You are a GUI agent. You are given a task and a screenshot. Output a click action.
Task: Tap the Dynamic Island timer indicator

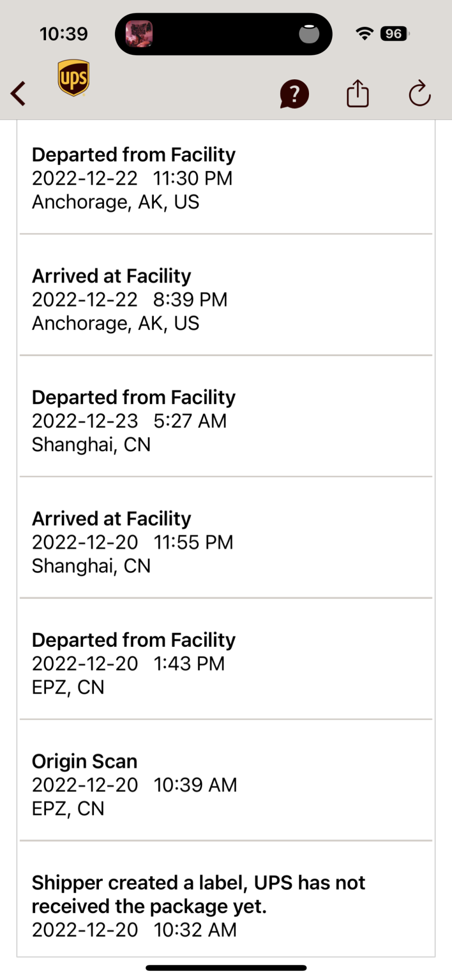pyautogui.click(x=309, y=34)
